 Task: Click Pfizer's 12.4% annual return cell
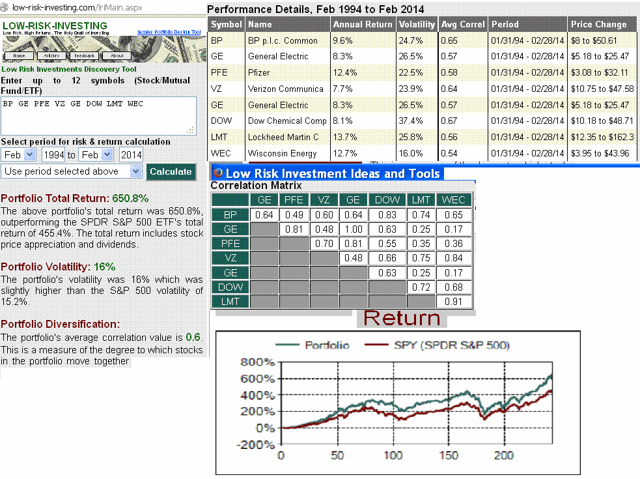click(362, 73)
